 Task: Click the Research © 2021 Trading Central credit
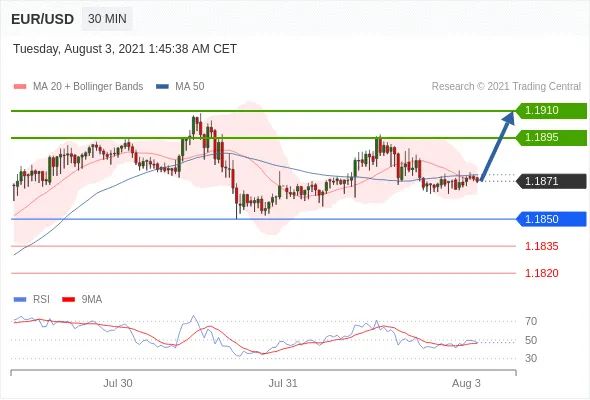click(506, 86)
